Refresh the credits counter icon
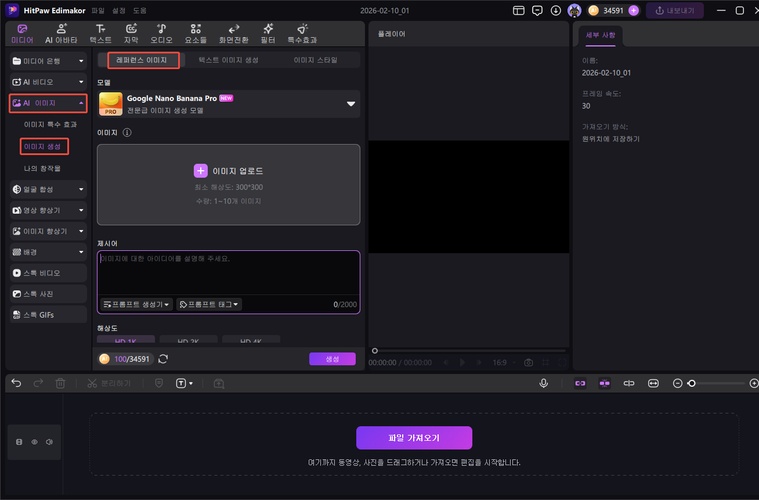Viewport: 759px width, 500px height. coord(163,359)
